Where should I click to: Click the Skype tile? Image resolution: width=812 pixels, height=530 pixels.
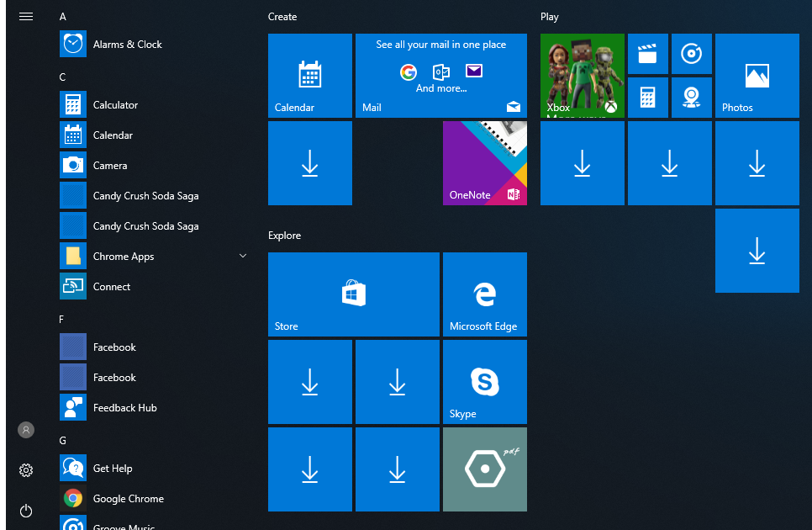click(x=484, y=382)
